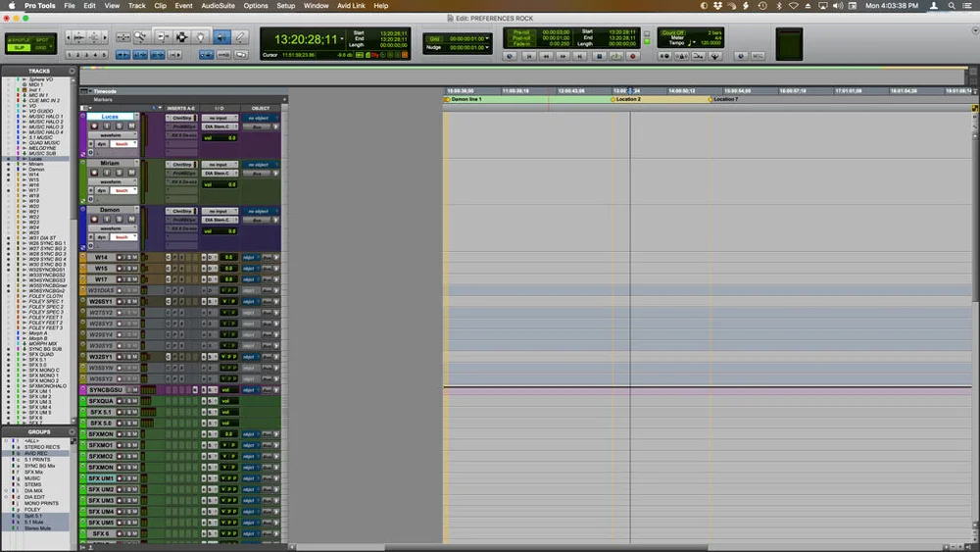Open Lucas 'no input' input selector
980x552 pixels.
coord(220,119)
